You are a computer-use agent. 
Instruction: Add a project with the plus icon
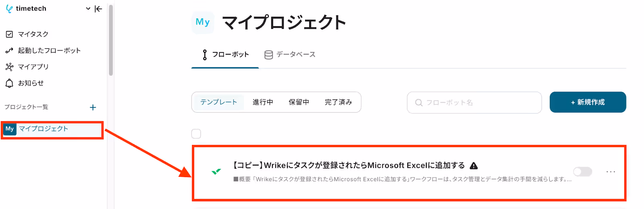tap(93, 108)
